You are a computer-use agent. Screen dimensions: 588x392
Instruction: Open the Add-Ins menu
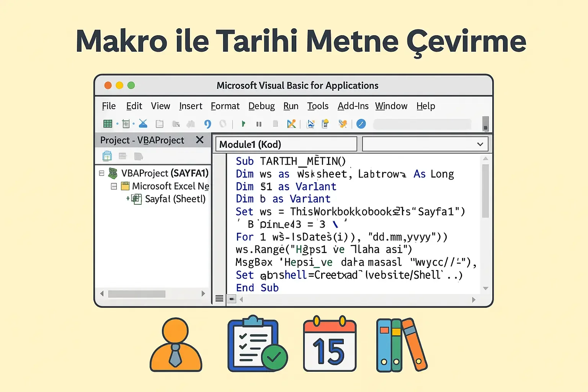click(353, 106)
